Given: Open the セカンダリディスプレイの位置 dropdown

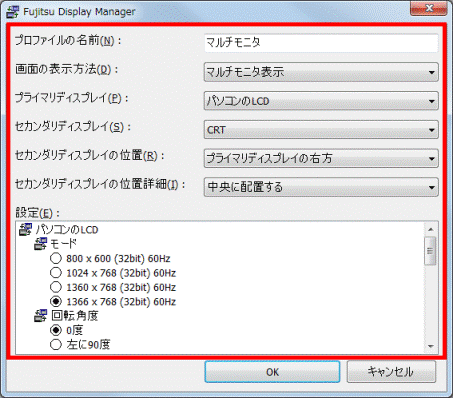Looking at the screenshot, I should tap(321, 158).
